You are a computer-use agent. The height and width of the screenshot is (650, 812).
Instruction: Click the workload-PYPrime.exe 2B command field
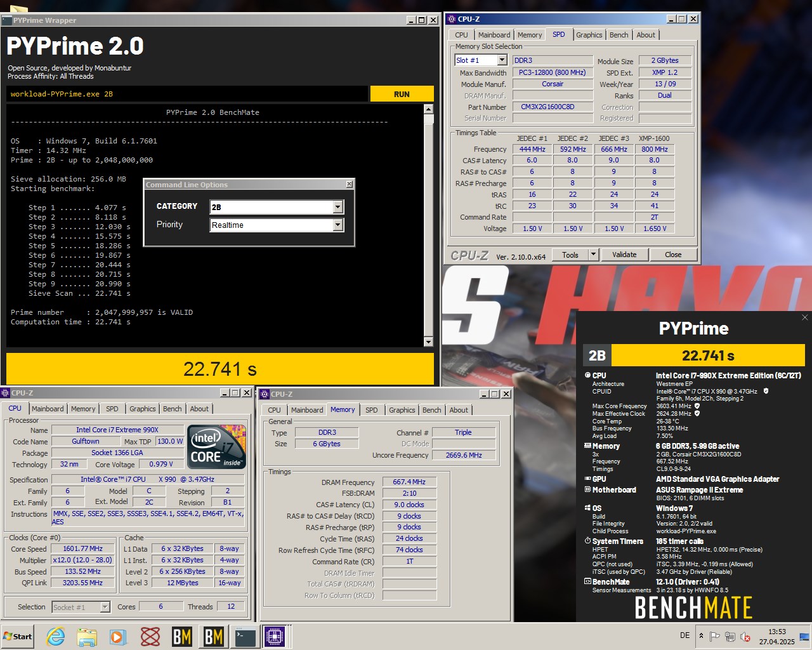[x=187, y=94]
